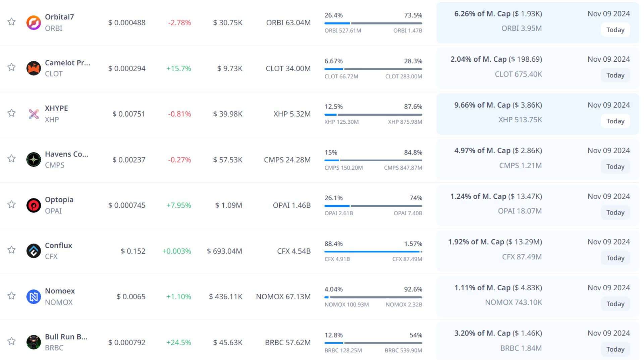Toggle the favorite star for Conflux
The height and width of the screenshot is (362, 644).
tap(11, 250)
